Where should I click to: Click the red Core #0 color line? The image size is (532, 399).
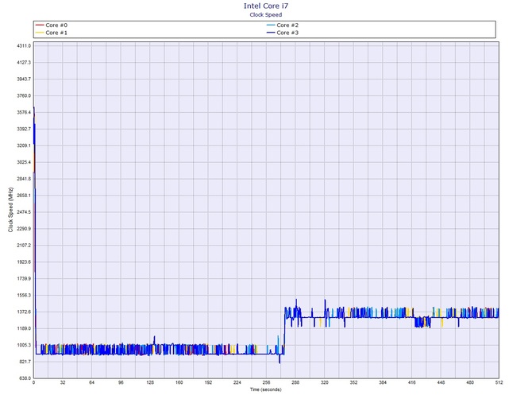click(40, 25)
